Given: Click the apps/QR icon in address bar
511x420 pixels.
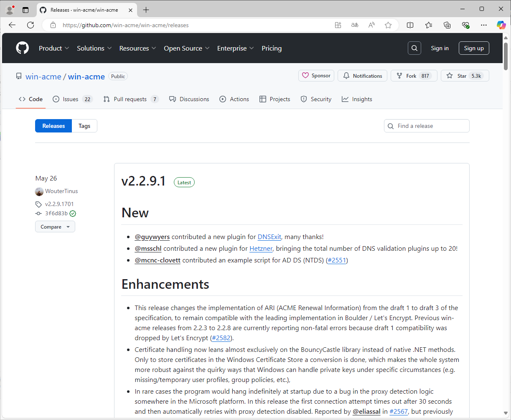Looking at the screenshot, I should (x=338, y=25).
